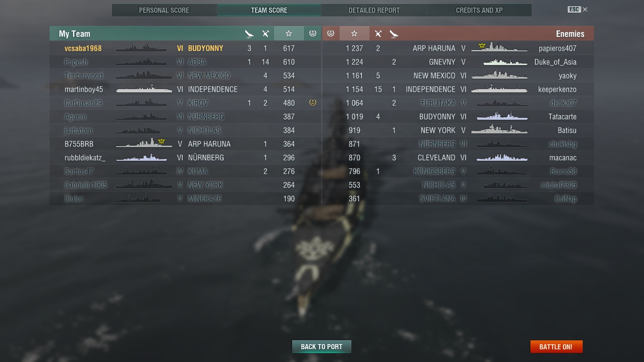Sort My Team by plane kills icon

click(265, 33)
